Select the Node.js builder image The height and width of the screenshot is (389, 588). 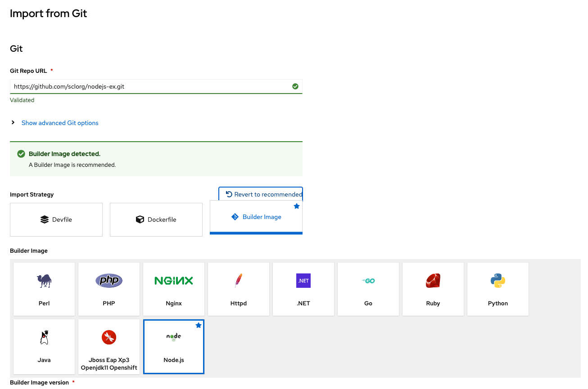coord(174,346)
